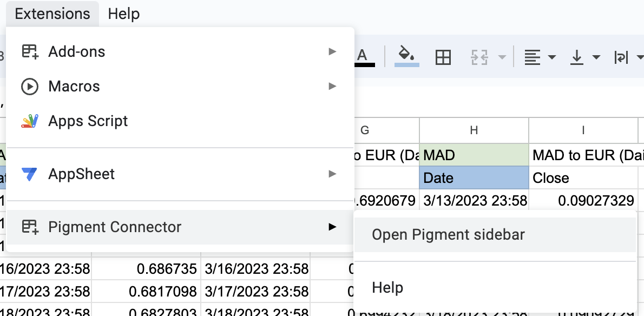Screen dimensions: 644x316
Task: Open the Help menu in menu bar
Action: tap(123, 14)
